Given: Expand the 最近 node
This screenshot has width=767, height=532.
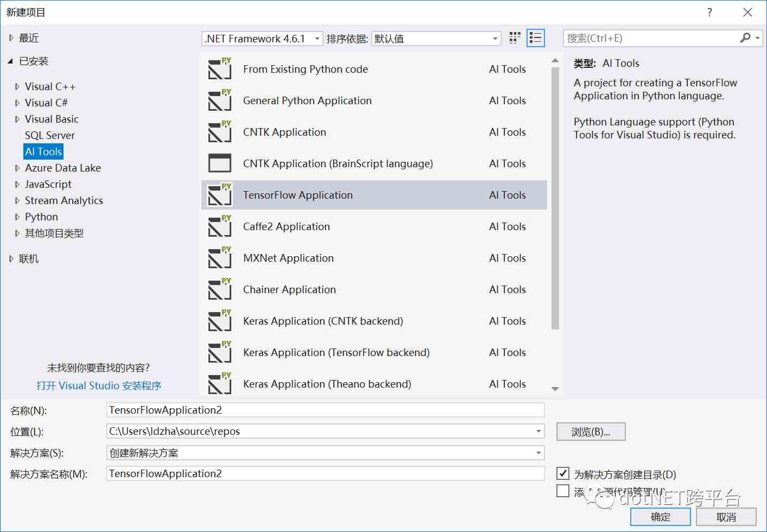Looking at the screenshot, I should [x=11, y=38].
